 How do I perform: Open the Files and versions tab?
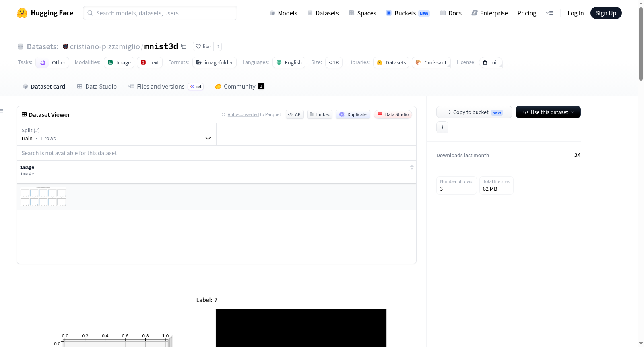165,86
